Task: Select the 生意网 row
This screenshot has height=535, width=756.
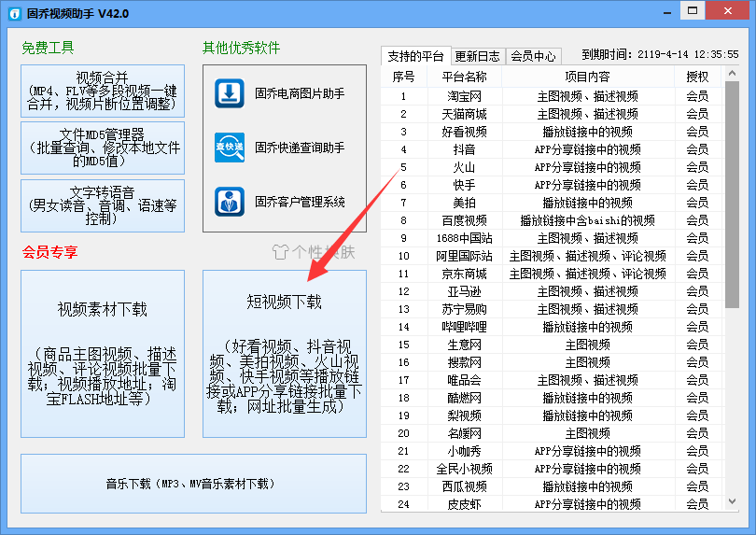Action: pyautogui.click(x=553, y=345)
